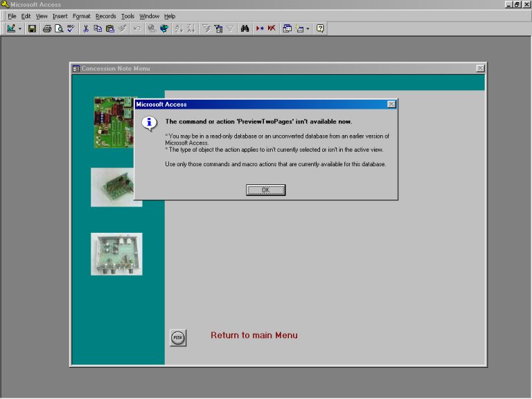Click OK in the Microsoft Access dialog
This screenshot has height=399, width=532.
266,190
